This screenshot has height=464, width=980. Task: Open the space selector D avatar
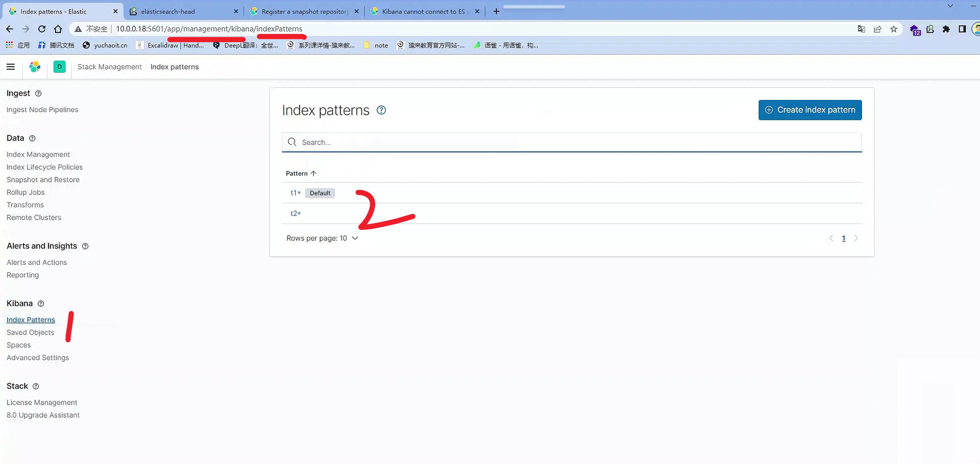click(59, 67)
